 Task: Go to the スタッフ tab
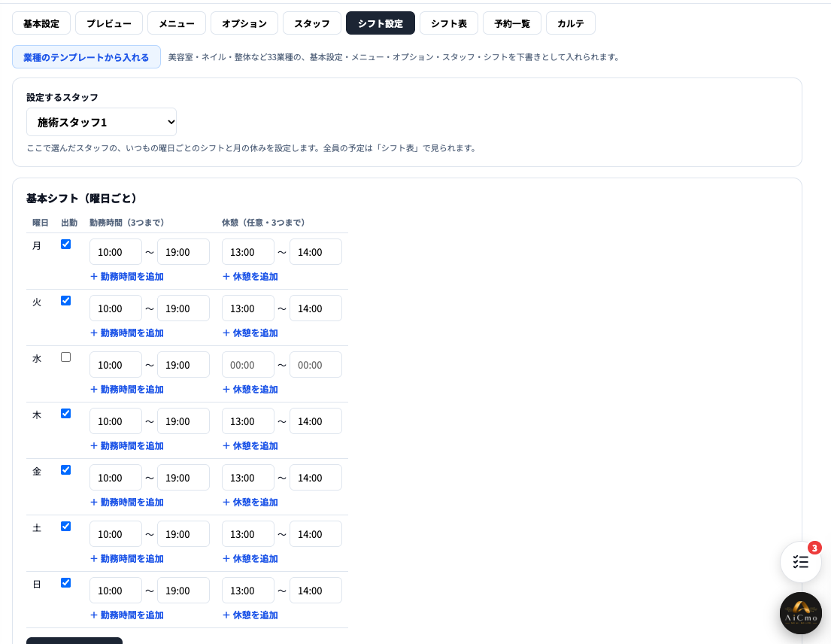[x=312, y=23]
